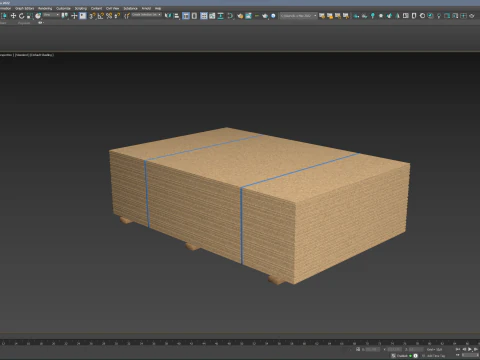Click the viewport label in top-left corner
The width and height of the screenshot is (480, 360).
pyautogui.click(x=27, y=55)
